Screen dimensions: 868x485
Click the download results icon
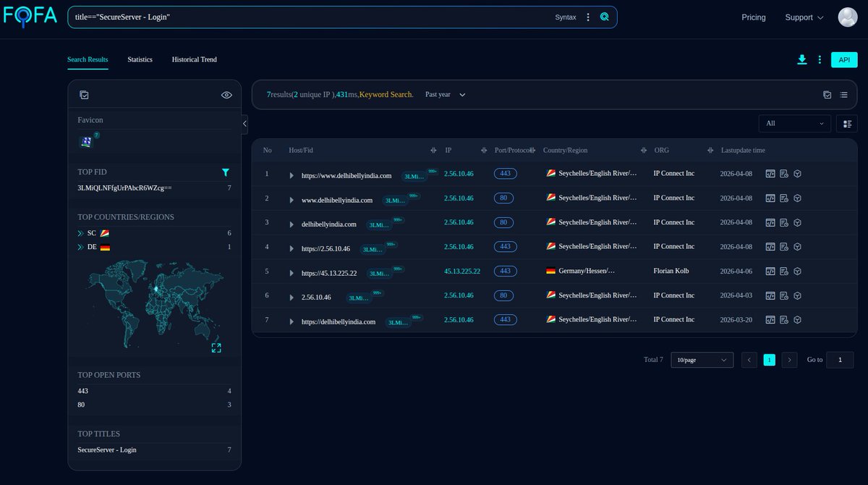tap(802, 59)
